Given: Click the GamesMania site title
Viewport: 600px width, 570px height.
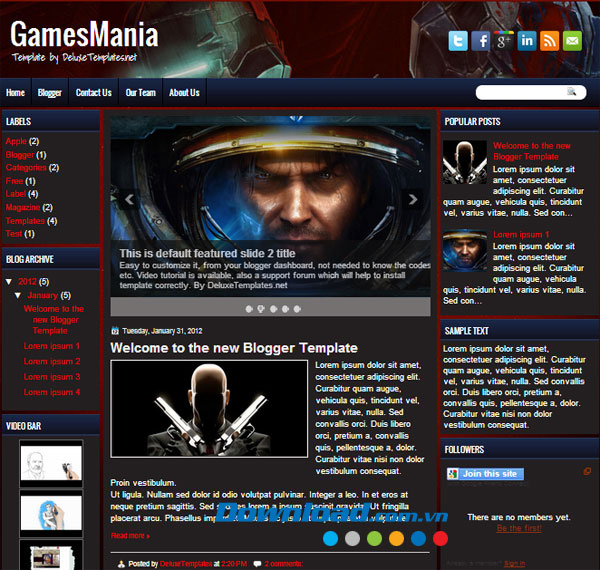Looking at the screenshot, I should (84, 34).
